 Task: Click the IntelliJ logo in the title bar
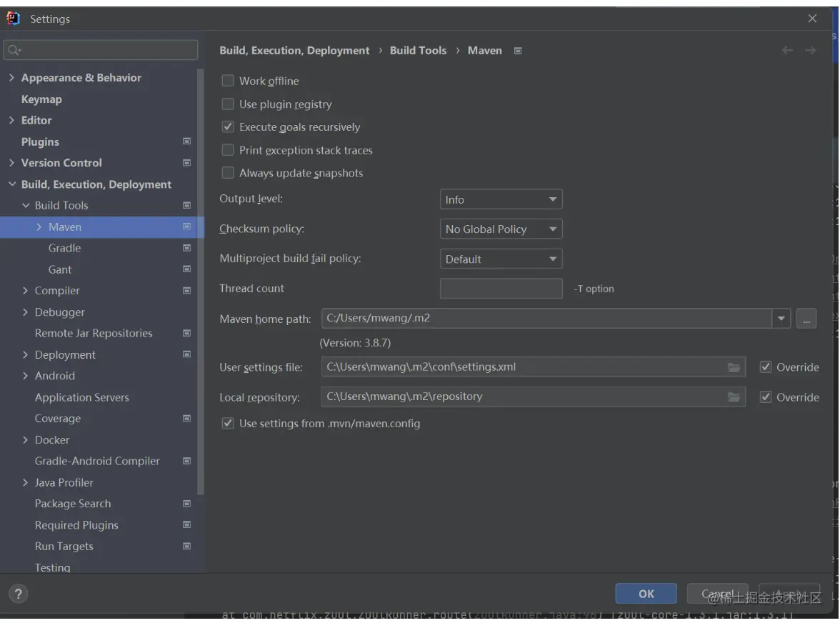[13, 19]
